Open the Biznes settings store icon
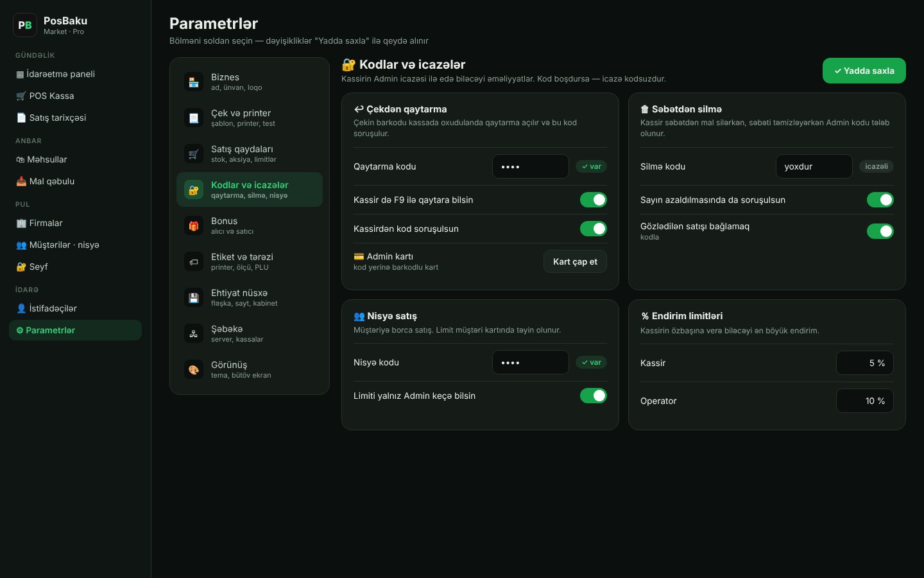This screenshot has width=924, height=578. pos(193,82)
